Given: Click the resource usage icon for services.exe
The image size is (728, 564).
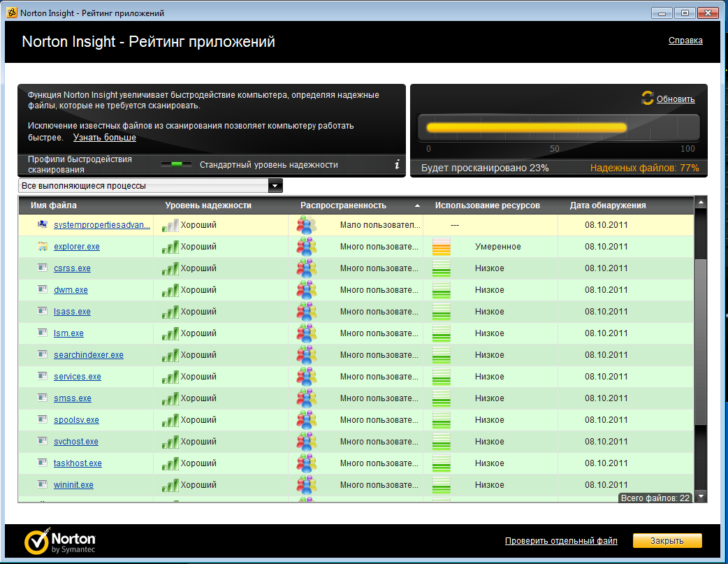Looking at the screenshot, I should 441,377.
